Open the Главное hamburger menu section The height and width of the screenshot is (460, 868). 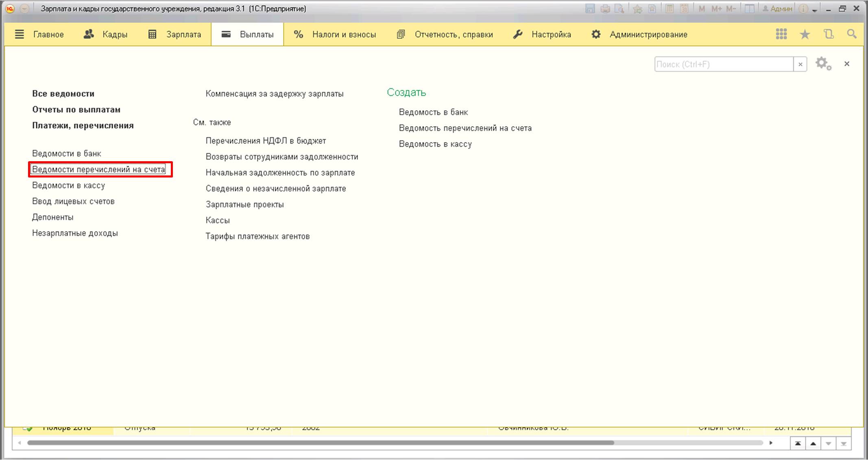39,35
